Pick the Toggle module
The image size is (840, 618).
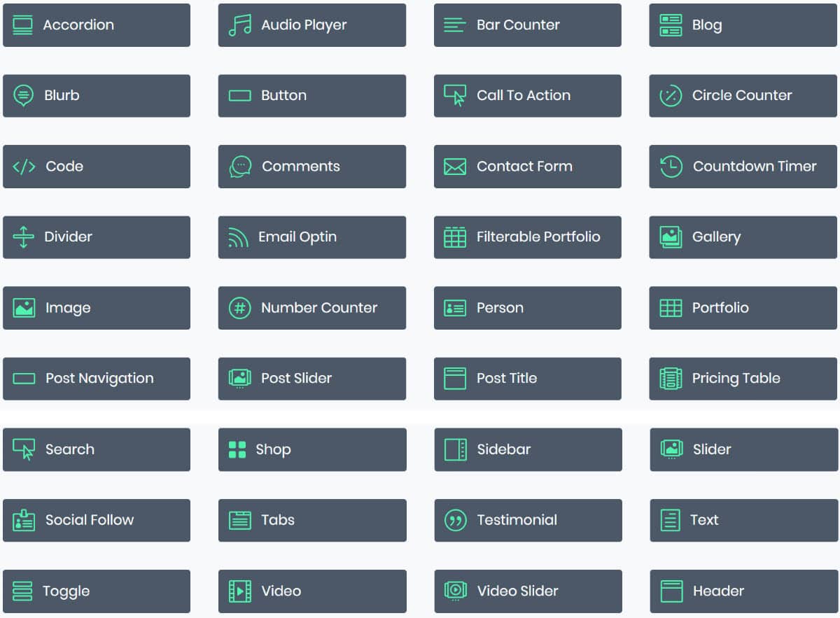click(x=97, y=591)
